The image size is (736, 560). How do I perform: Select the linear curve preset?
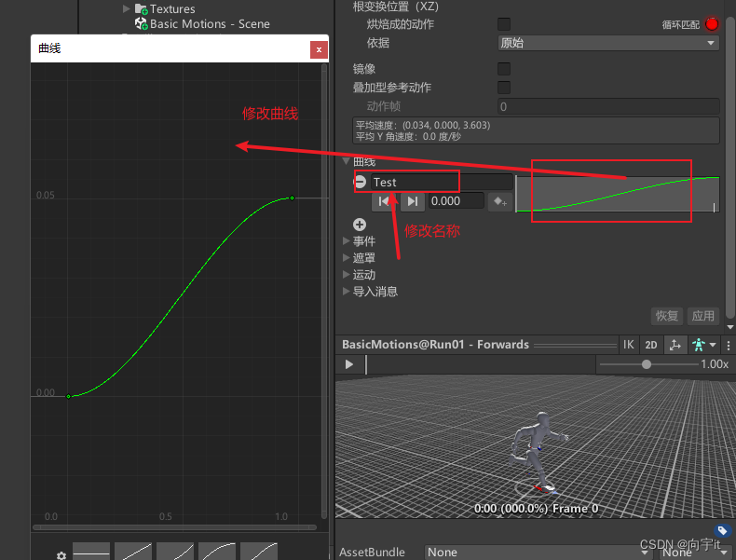point(133,552)
